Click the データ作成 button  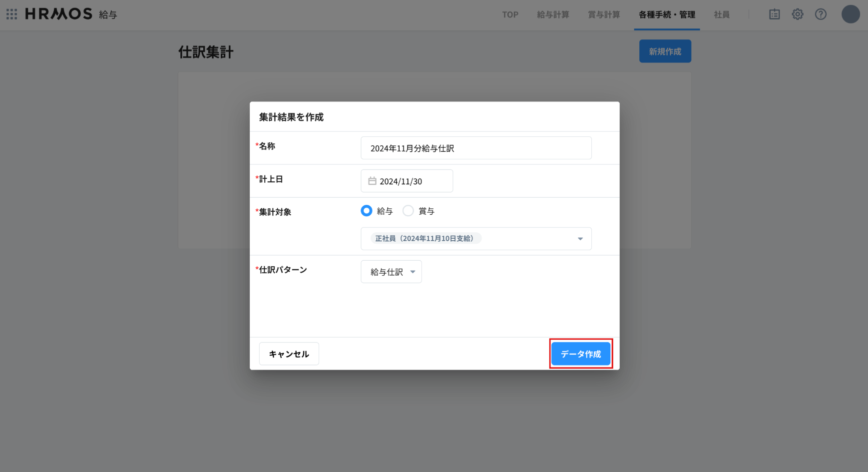[580, 354]
